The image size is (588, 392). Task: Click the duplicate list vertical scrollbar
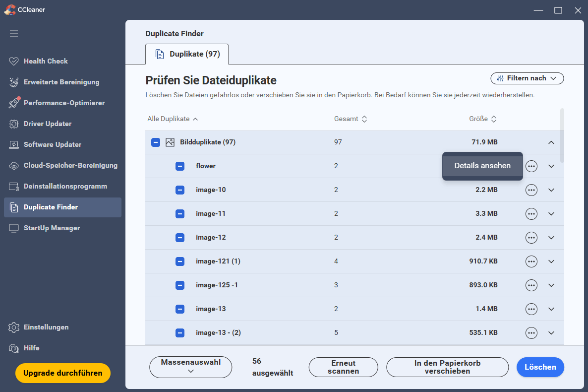point(562,135)
